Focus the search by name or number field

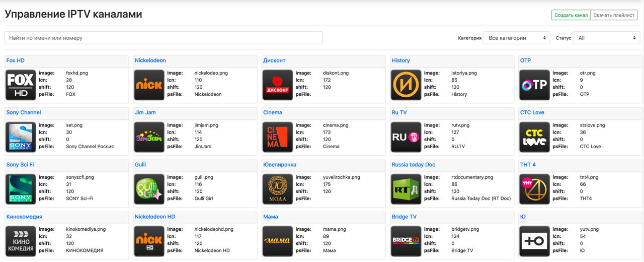tap(164, 38)
